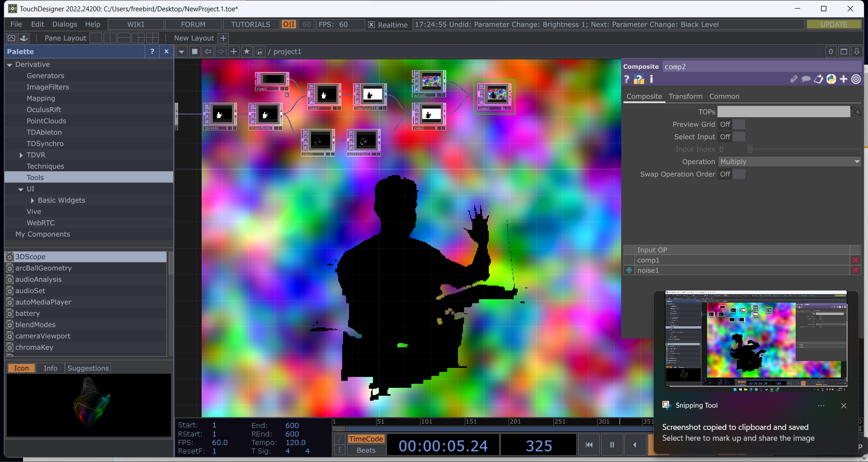
Task: Click the Beats timeline mode button
Action: click(x=366, y=450)
